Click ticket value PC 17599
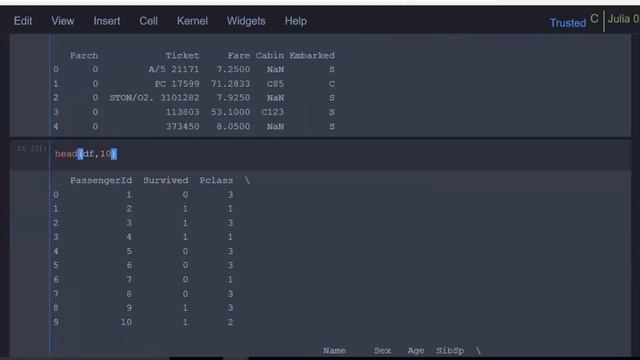Viewport: 640px width, 360px height. (177, 84)
